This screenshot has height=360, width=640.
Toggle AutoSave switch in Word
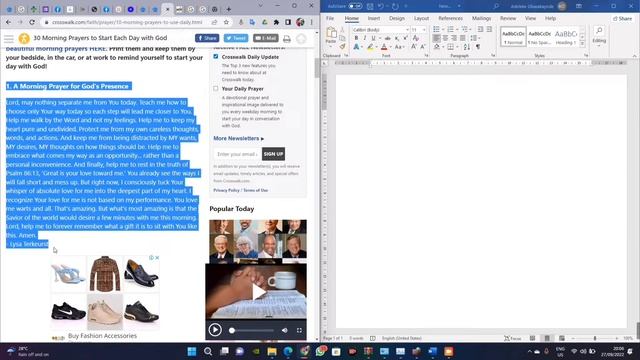point(355,6)
